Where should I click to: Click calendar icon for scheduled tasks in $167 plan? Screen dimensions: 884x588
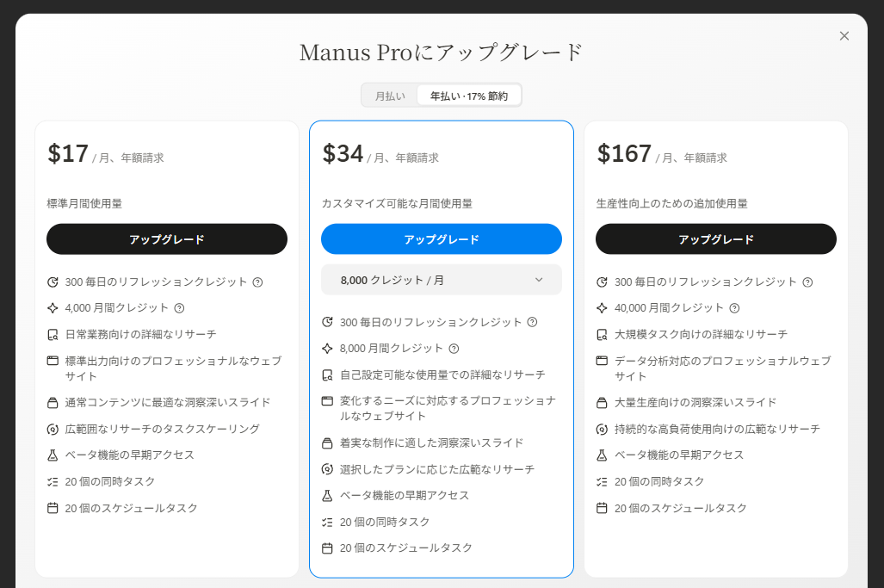[x=602, y=508]
